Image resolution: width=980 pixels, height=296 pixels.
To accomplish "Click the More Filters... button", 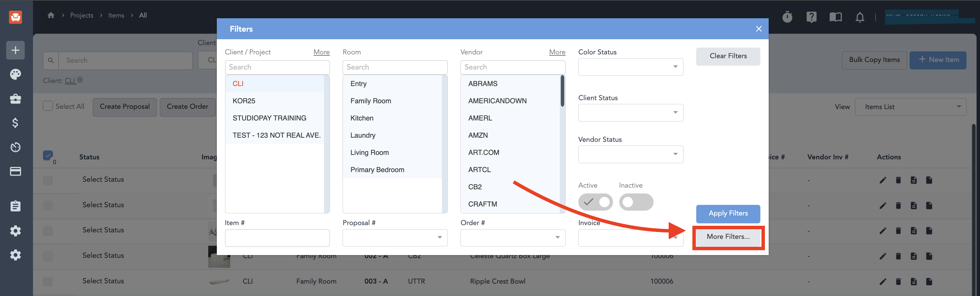I will click(x=728, y=237).
